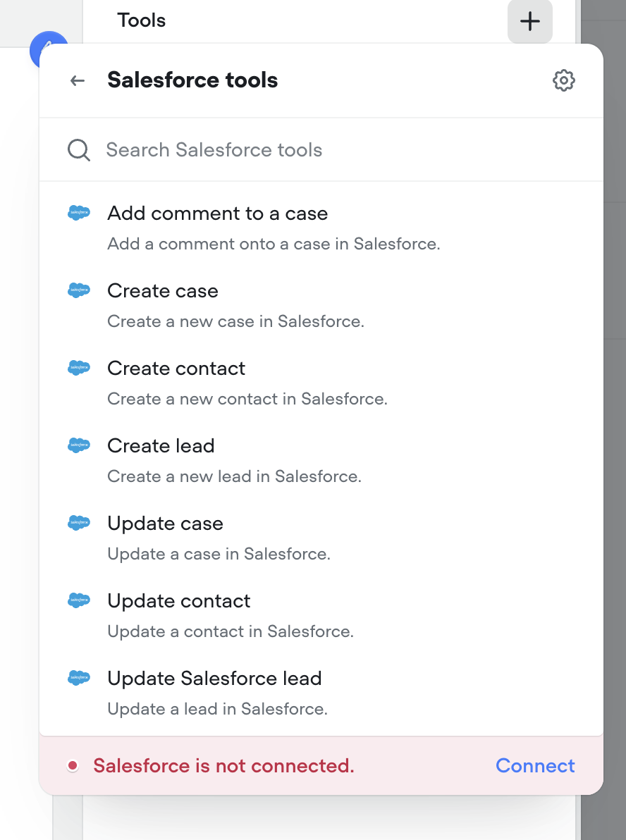Click the Salesforce icon next to Update case

pos(79,522)
